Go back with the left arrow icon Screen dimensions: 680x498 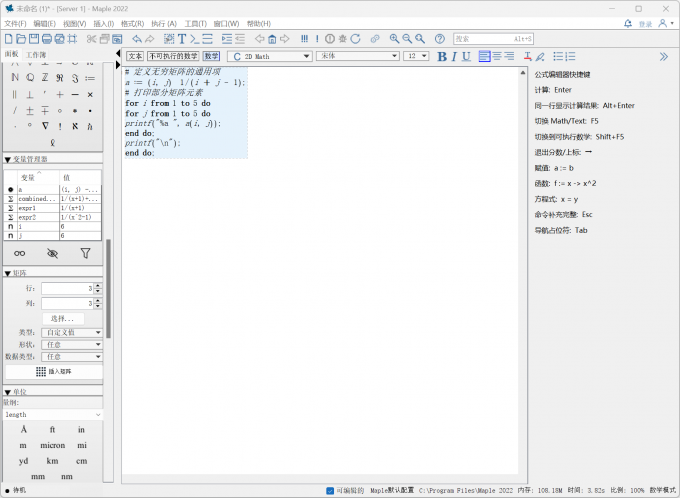[x=259, y=39]
